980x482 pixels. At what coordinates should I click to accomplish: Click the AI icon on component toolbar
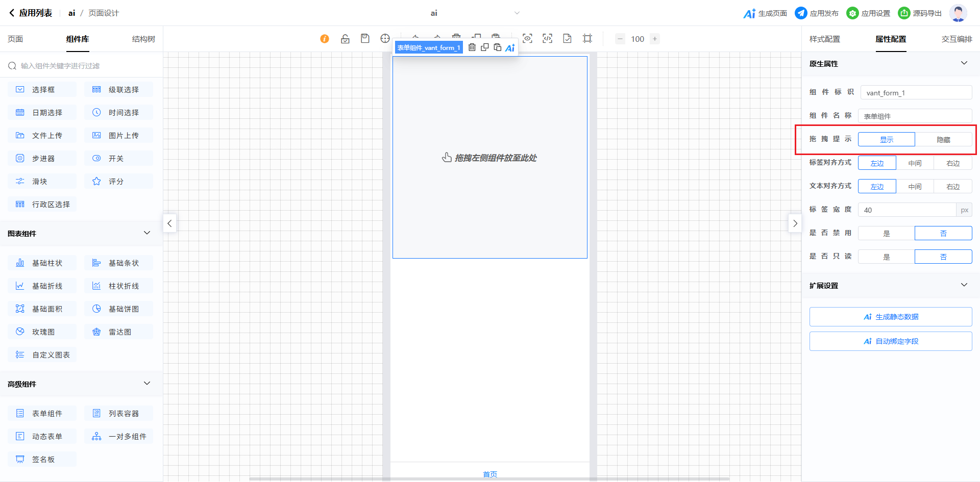coord(510,48)
